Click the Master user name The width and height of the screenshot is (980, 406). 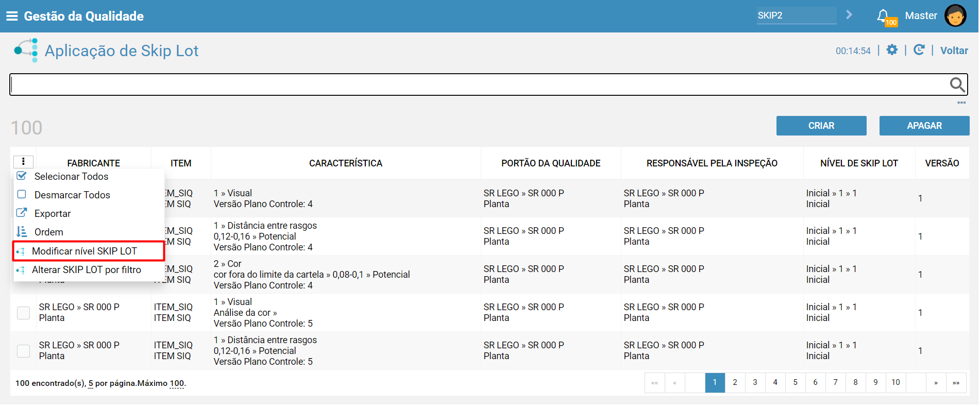click(921, 15)
